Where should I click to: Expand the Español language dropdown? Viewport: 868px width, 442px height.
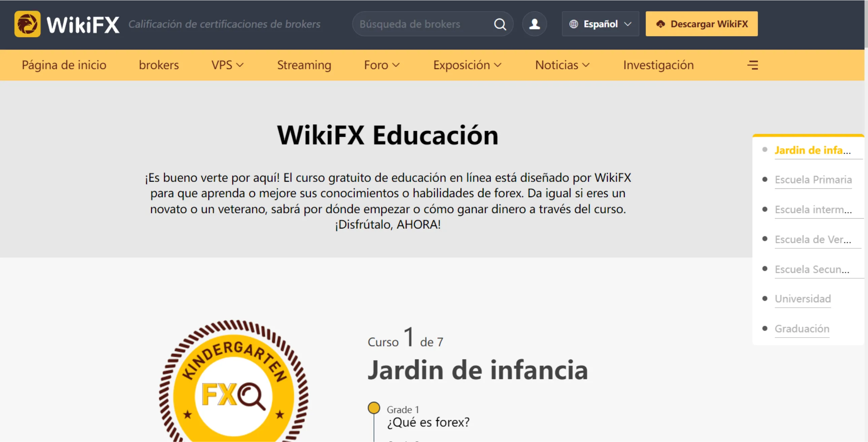click(600, 24)
